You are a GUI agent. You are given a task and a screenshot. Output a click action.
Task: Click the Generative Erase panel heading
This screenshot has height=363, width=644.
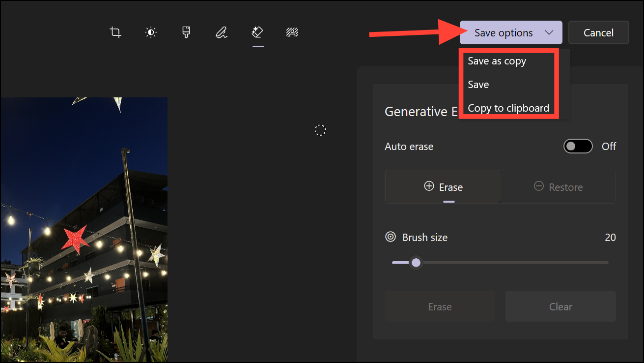(x=421, y=112)
